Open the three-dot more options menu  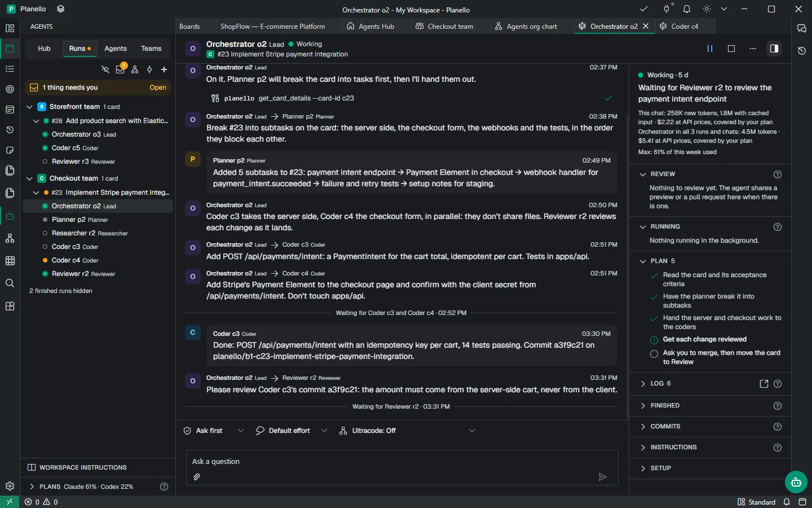point(753,49)
